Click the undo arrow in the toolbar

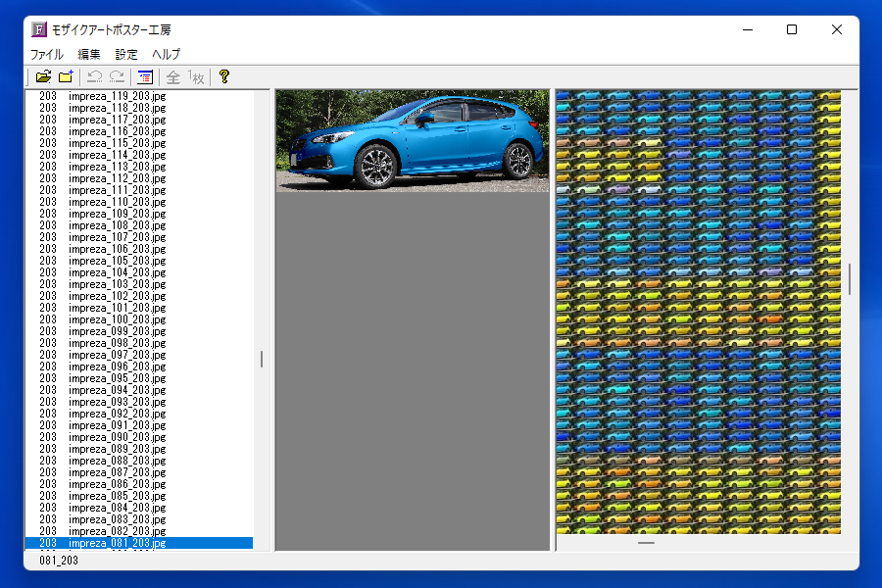(x=94, y=77)
